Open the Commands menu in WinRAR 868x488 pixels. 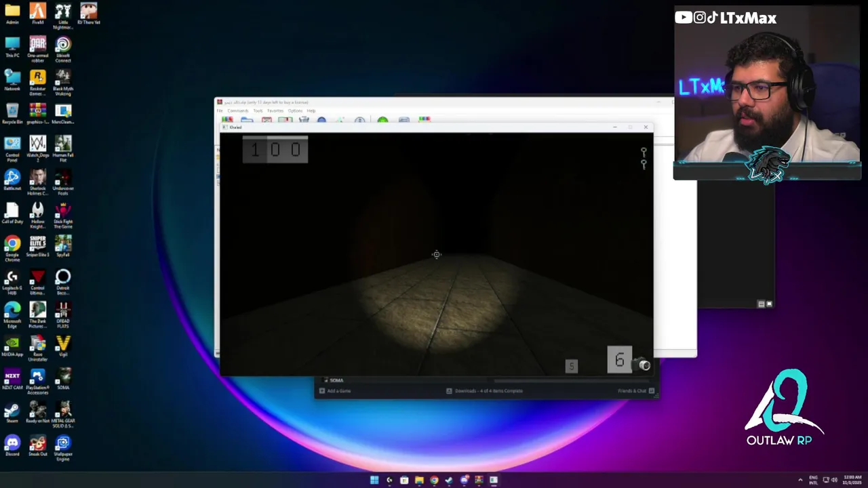pos(238,110)
